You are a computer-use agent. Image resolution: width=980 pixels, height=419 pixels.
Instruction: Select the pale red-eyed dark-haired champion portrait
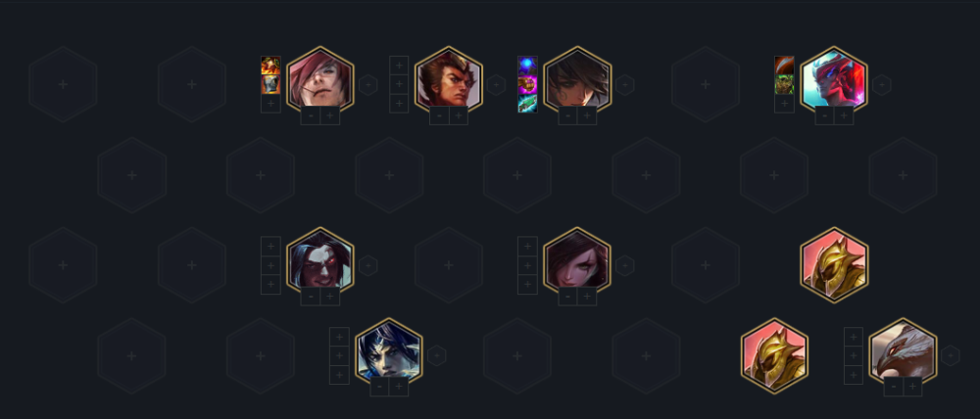tap(320, 264)
